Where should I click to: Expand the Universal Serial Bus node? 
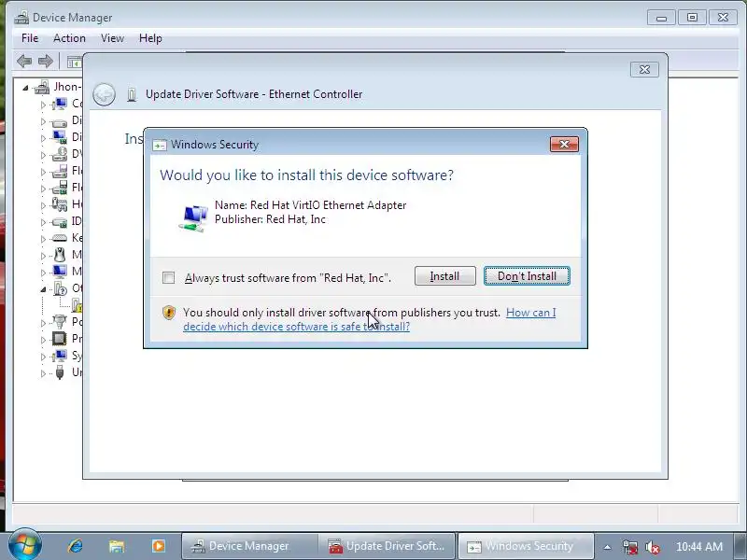point(43,373)
